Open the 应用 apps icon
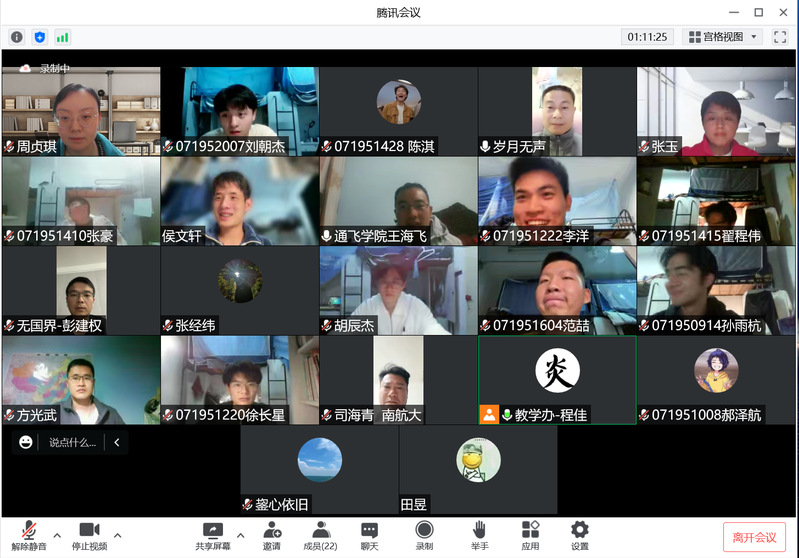Viewport: 799px width, 558px height. (x=530, y=535)
